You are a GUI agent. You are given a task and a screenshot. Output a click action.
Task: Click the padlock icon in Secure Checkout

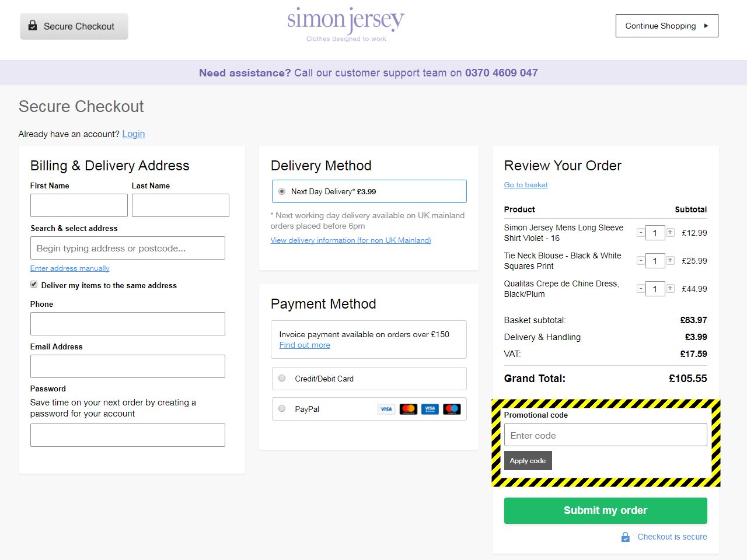[x=33, y=26]
